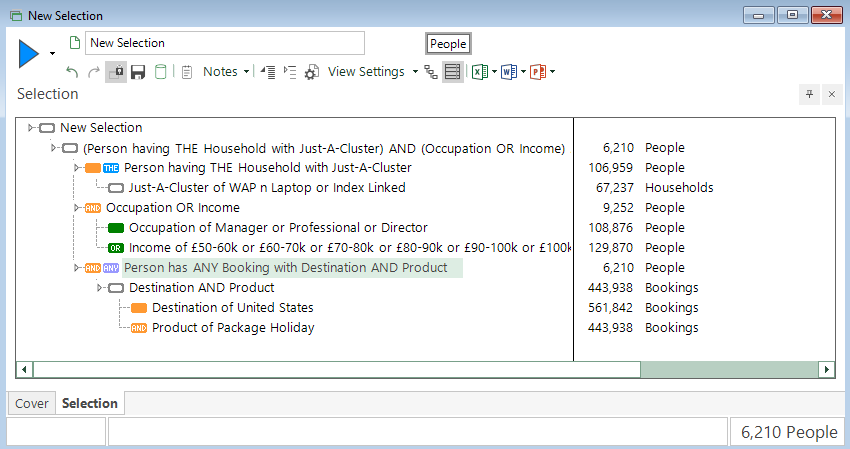Click the new document icon beside the name field
Viewport: 850px width, 449px height.
tap(75, 42)
